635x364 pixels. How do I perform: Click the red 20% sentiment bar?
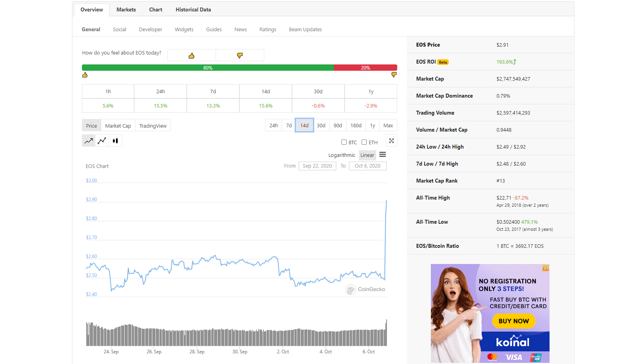(x=366, y=68)
